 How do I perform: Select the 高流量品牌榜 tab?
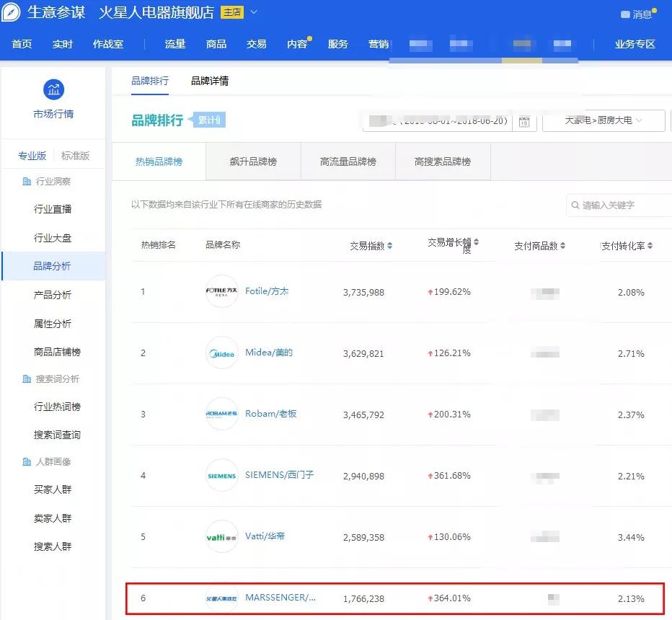click(348, 161)
